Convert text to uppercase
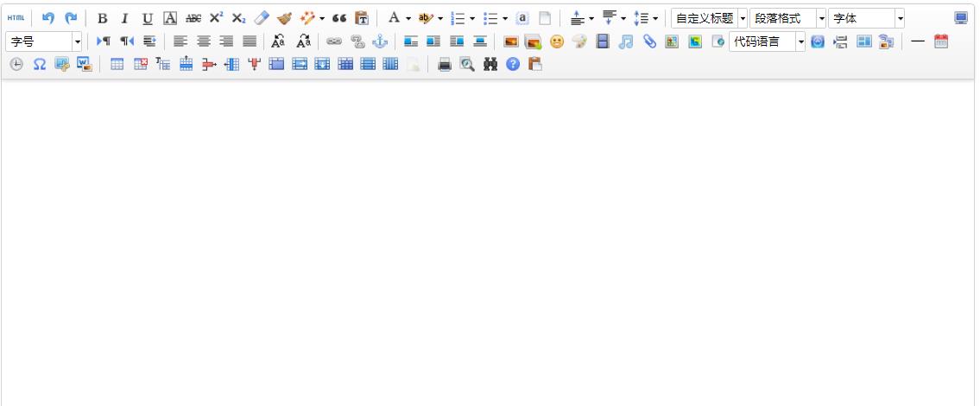The width and height of the screenshot is (980, 406). coord(279,41)
